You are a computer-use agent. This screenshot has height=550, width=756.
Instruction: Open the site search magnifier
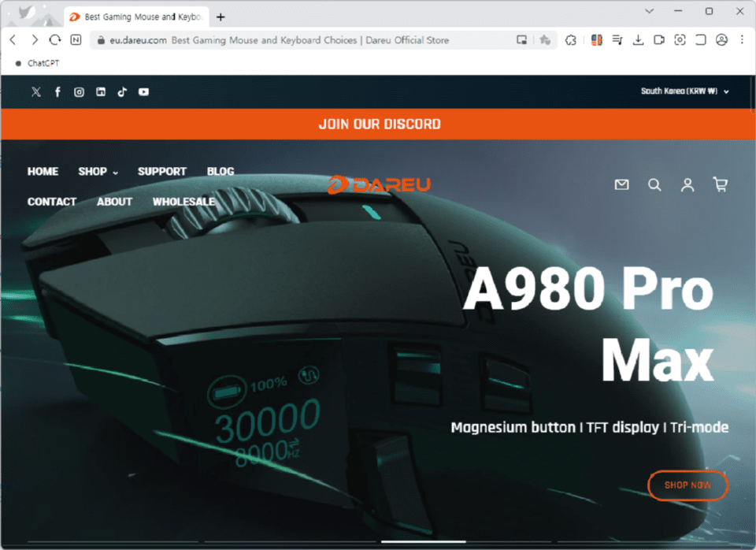coord(654,185)
